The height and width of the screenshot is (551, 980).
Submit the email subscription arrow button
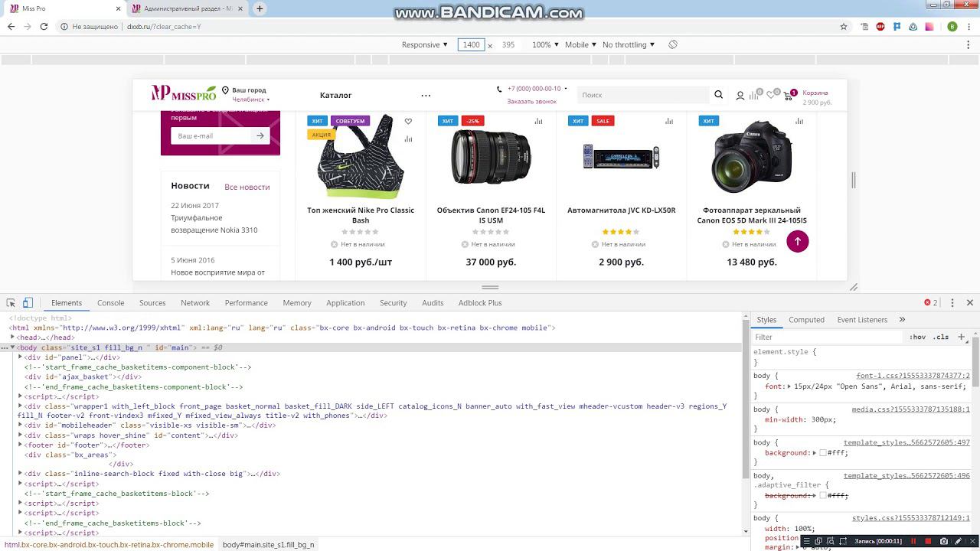(x=260, y=135)
